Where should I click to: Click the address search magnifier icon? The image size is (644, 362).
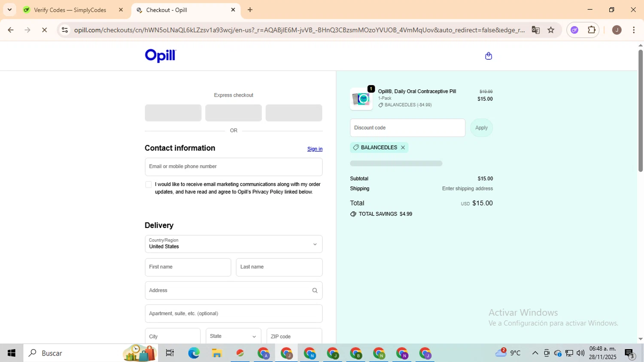(x=315, y=291)
